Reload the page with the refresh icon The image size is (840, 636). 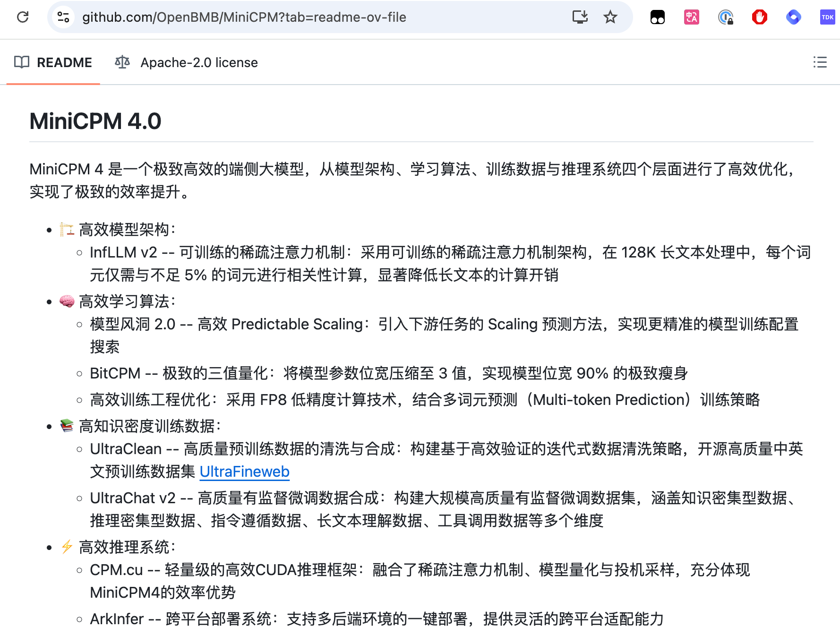(23, 17)
